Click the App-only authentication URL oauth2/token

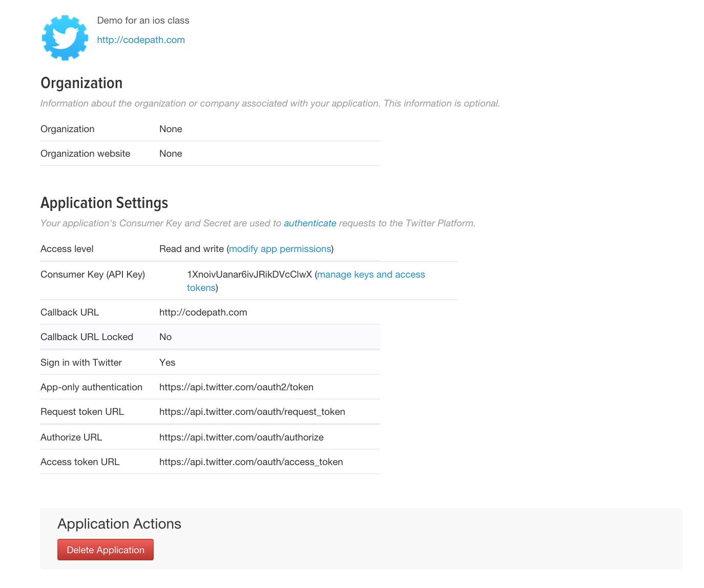tap(236, 387)
